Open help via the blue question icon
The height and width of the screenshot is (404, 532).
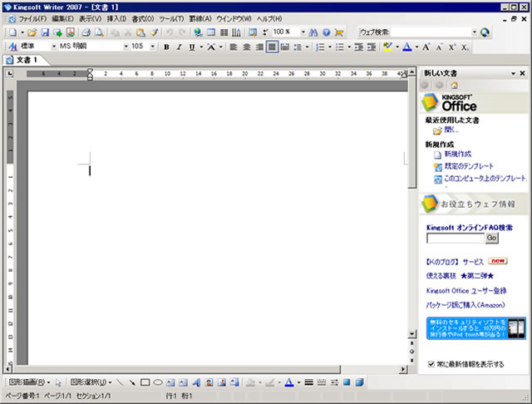click(327, 32)
